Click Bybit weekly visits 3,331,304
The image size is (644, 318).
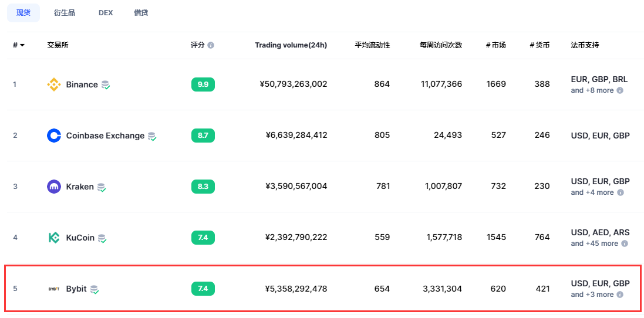tap(442, 289)
